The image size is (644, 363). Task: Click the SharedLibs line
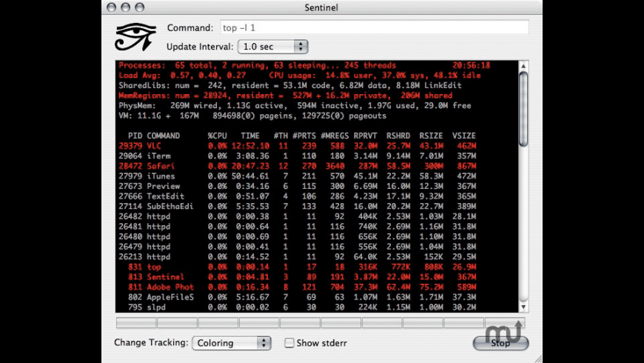coord(290,85)
